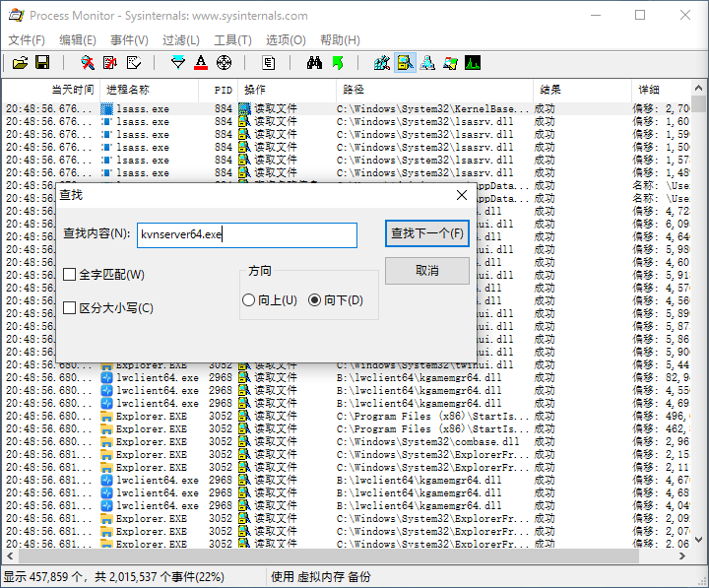Toggle Show Registry Activity icon
The height and width of the screenshot is (588, 709).
pyautogui.click(x=382, y=63)
